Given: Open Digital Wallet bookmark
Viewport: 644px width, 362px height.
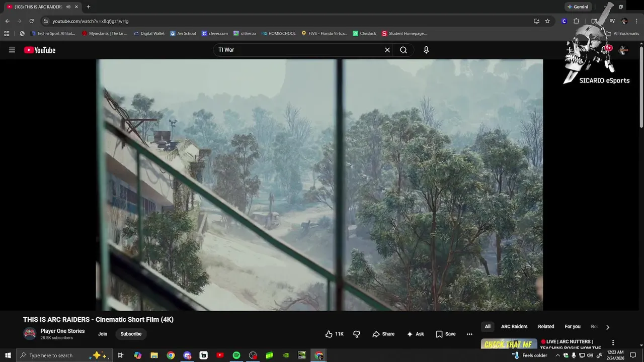Looking at the screenshot, I should (149, 34).
